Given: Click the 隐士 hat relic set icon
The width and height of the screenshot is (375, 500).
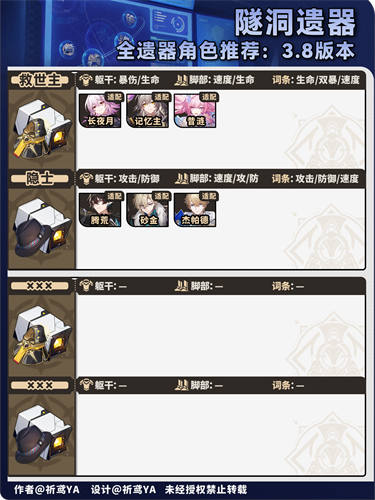Looking at the screenshot, I should point(42,228).
